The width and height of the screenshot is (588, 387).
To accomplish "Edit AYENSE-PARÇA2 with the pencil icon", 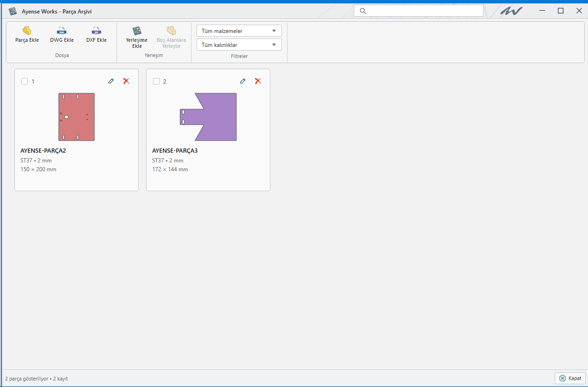I will point(111,81).
